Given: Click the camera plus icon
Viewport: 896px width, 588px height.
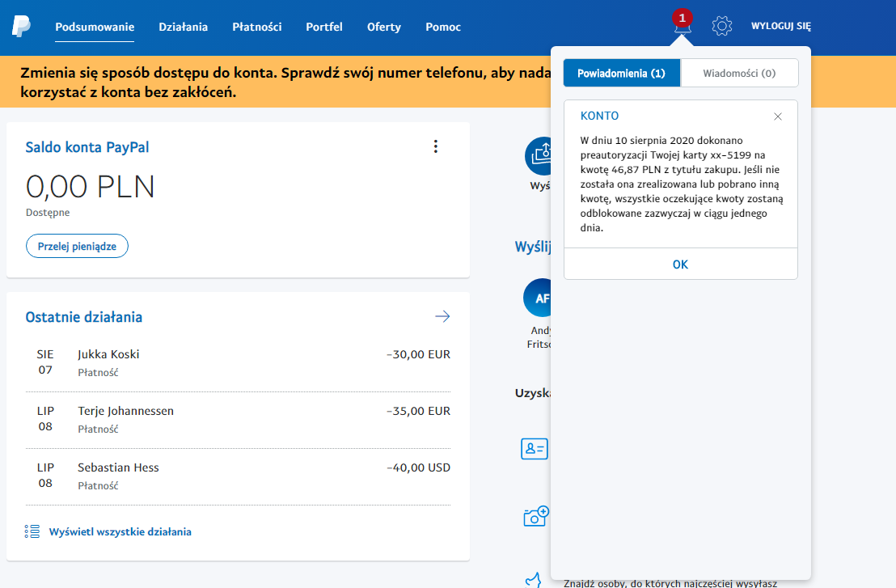Looking at the screenshot, I should [x=536, y=516].
